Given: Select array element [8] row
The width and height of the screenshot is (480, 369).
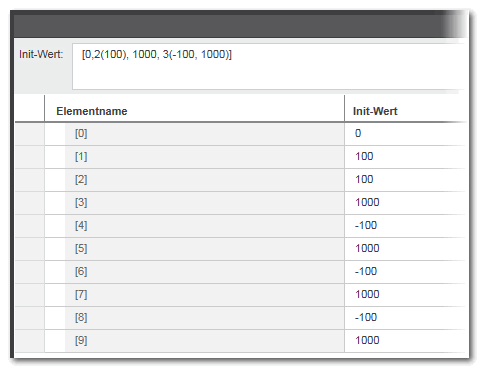Looking at the screenshot, I should (x=240, y=318).
